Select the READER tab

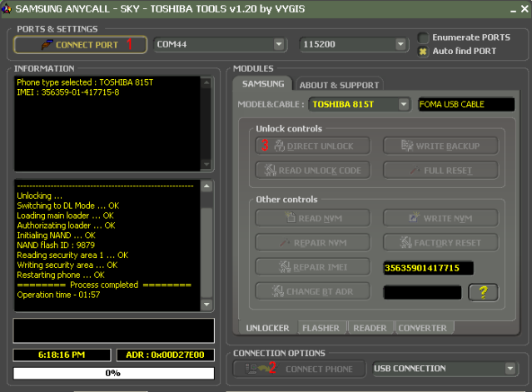(x=370, y=328)
